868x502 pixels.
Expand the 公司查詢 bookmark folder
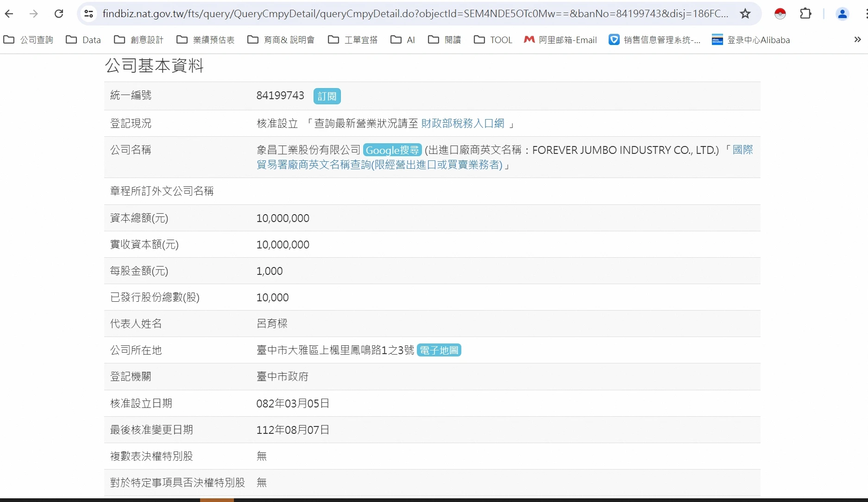pyautogui.click(x=29, y=40)
